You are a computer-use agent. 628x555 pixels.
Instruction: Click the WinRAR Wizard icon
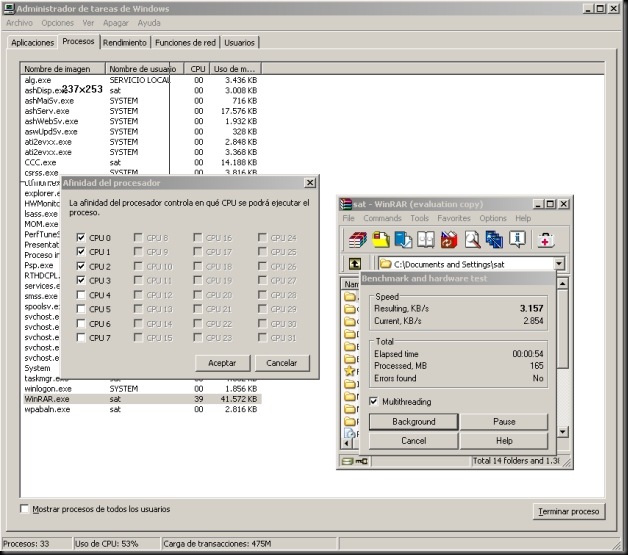tap(495, 239)
